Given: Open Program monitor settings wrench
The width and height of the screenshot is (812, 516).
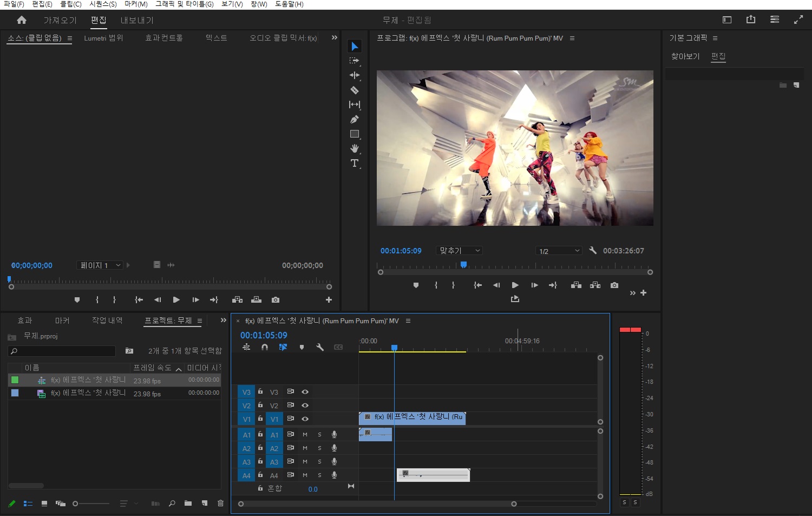Looking at the screenshot, I should [593, 250].
